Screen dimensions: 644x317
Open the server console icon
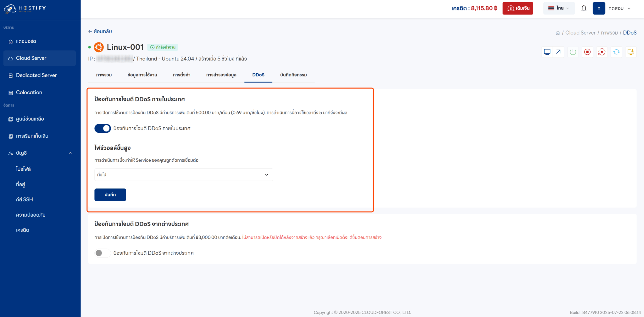click(547, 52)
